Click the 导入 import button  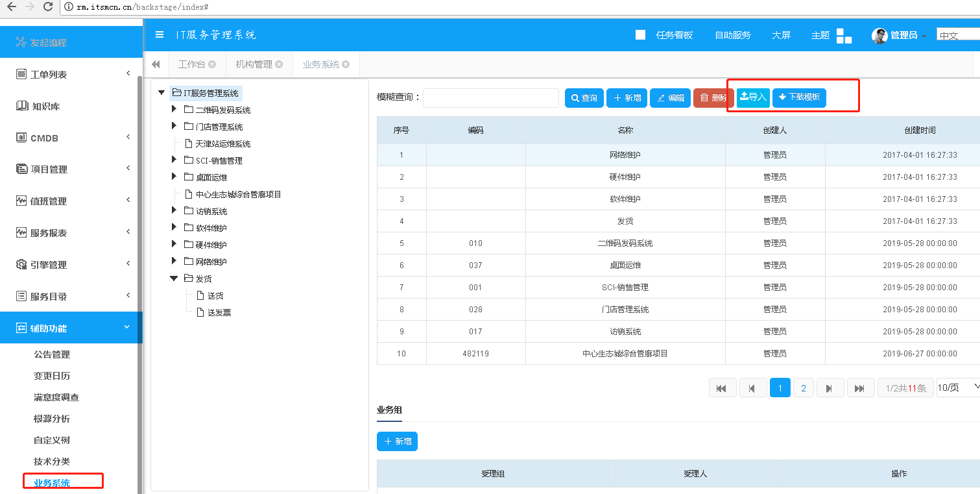tap(753, 97)
